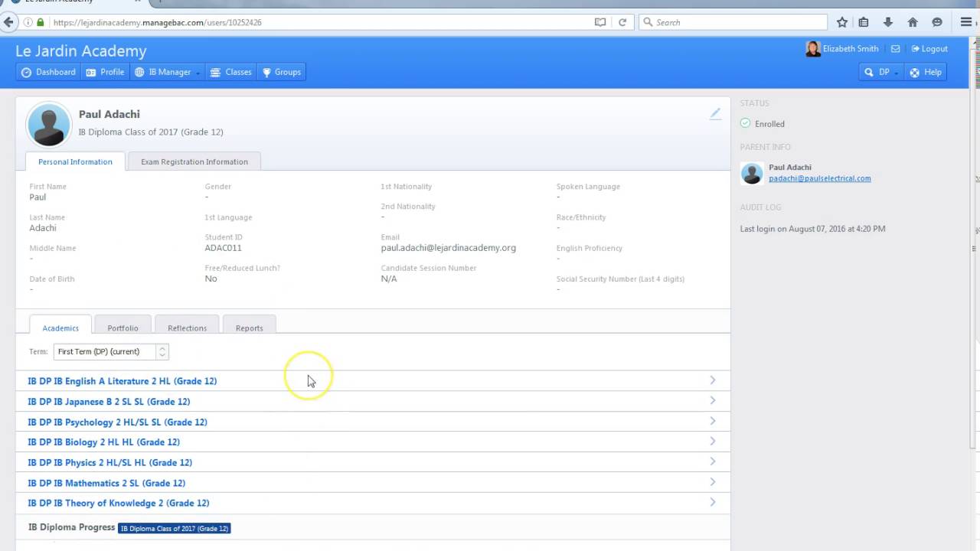Open IB Mathematics 2 SL class
The image size is (980, 551).
pos(106,484)
